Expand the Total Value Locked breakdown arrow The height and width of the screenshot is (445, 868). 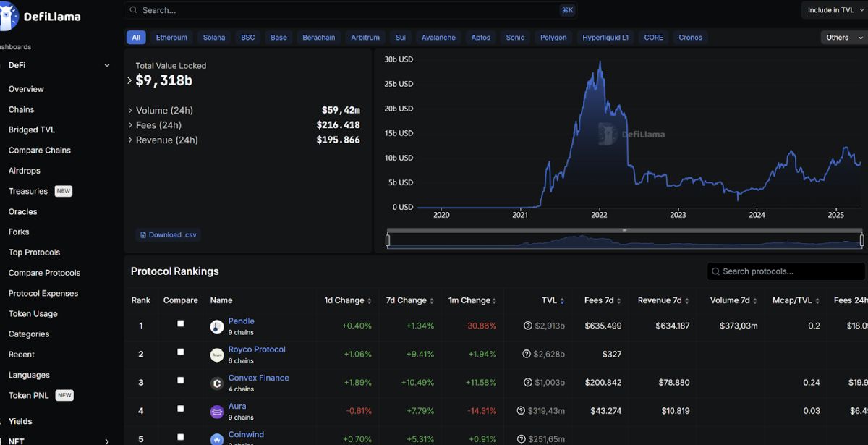130,81
